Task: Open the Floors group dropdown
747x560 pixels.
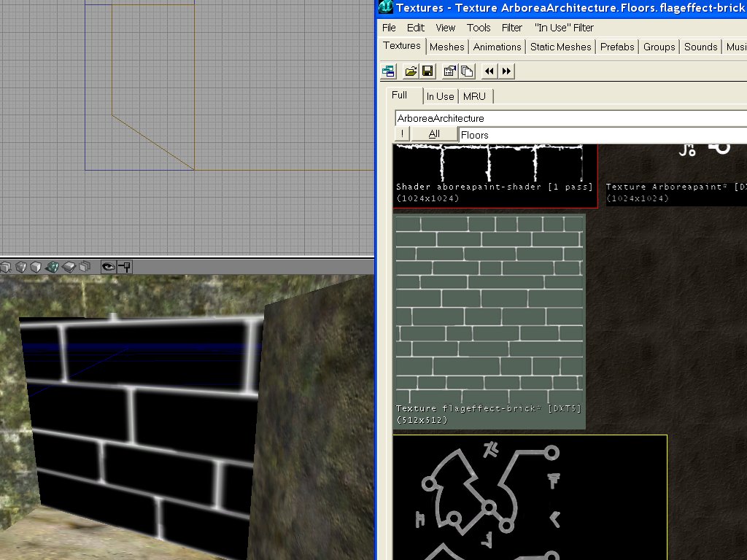Action: 602,135
